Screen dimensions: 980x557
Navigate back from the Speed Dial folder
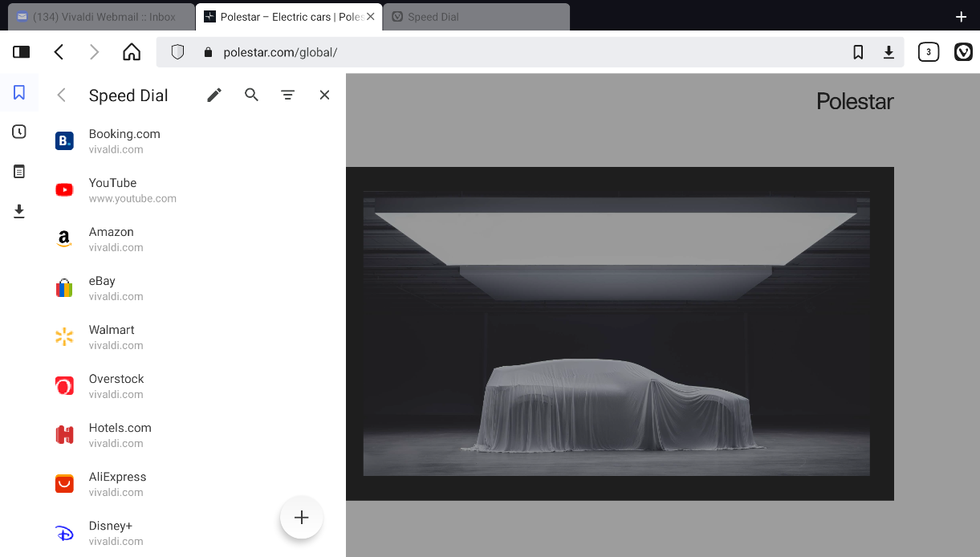pos(61,95)
